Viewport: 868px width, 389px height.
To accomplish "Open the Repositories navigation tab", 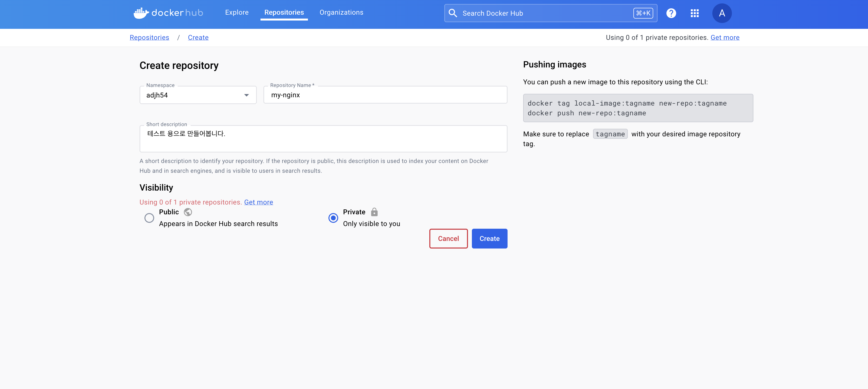I will click(x=284, y=12).
